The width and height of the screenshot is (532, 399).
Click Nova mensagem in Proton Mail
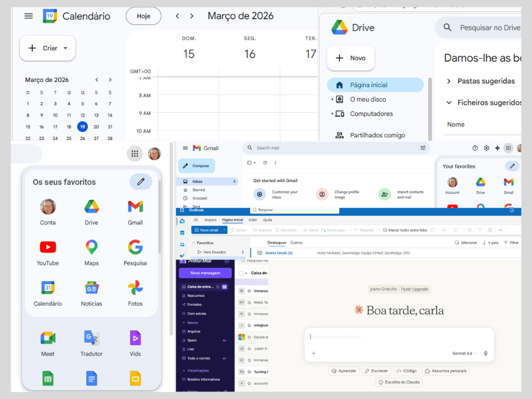coord(205,273)
